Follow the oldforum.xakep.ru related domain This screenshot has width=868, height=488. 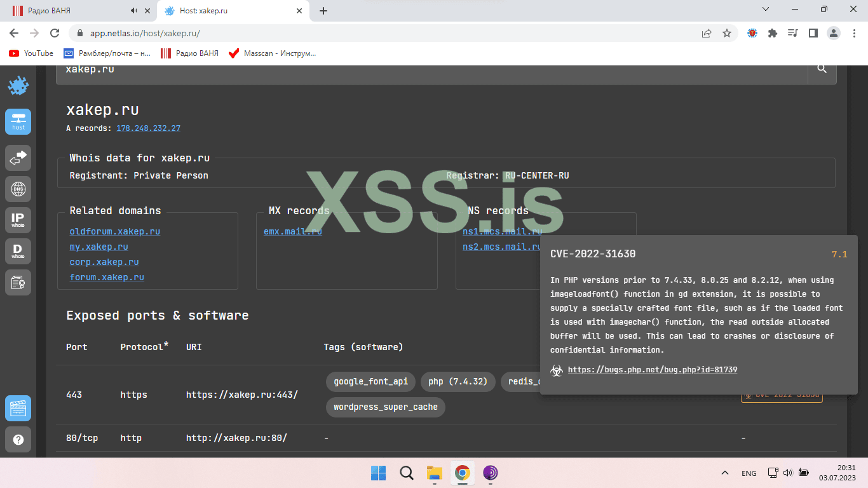[x=115, y=231]
